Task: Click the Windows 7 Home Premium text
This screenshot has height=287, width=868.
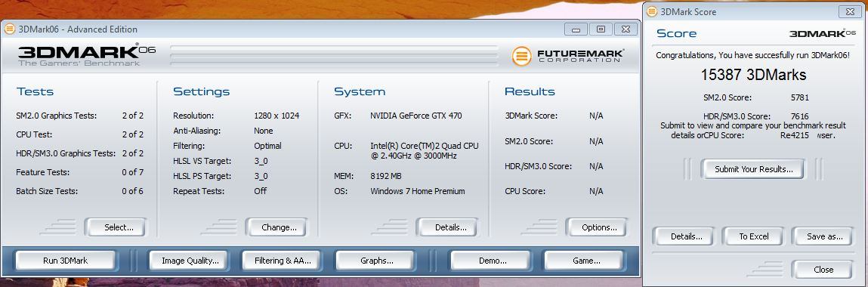Action: coord(418,191)
